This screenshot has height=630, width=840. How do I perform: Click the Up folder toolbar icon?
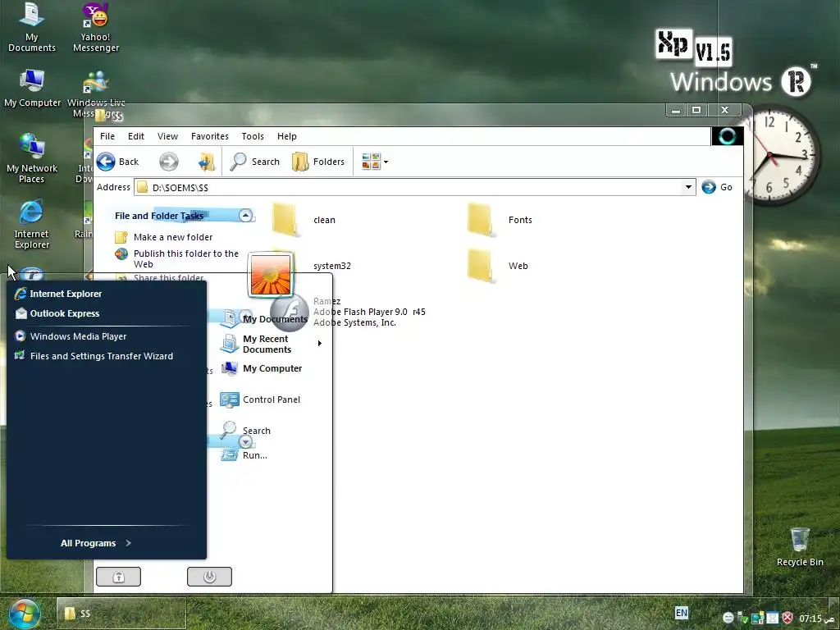(206, 162)
